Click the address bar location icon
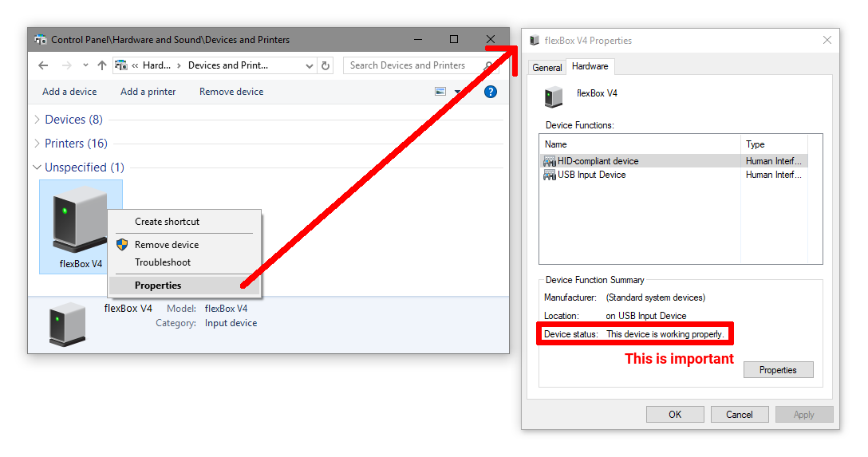868x457 pixels. tap(120, 65)
